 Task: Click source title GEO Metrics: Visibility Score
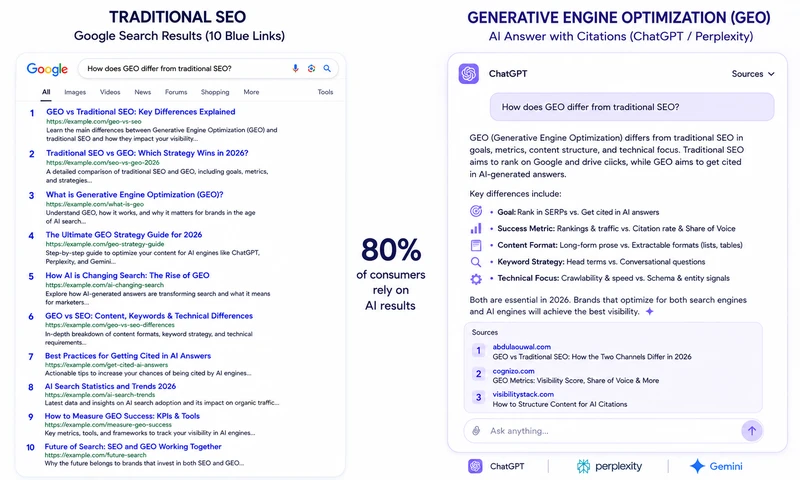coord(576,381)
